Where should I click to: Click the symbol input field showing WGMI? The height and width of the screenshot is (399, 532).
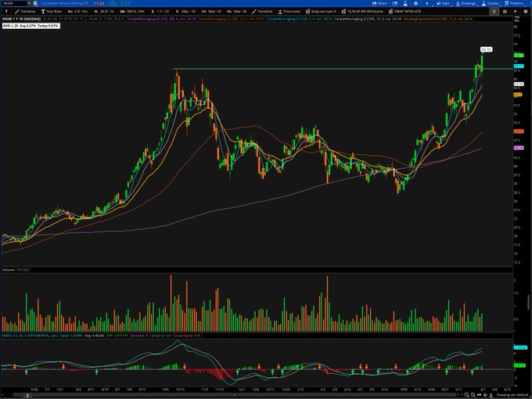click(x=14, y=3)
